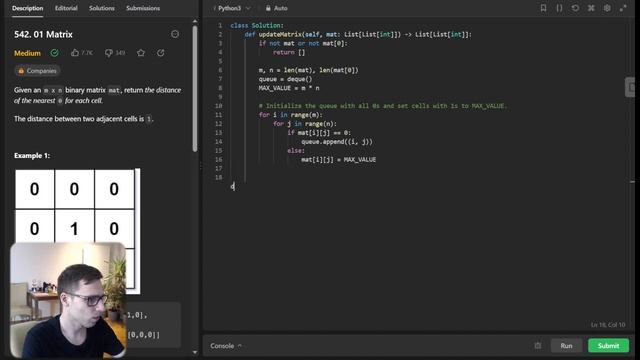Click the '542. 01 Matrix' title
This screenshot has width=640, height=360.
(x=43, y=34)
